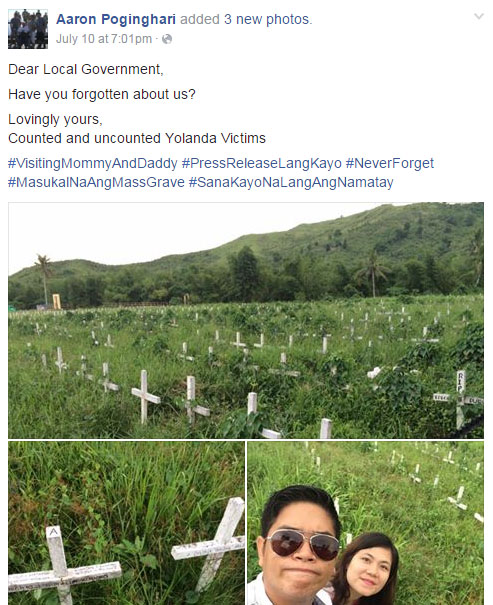Image resolution: width=493 pixels, height=605 pixels.
Task: Click the '3 new photos' link
Action: point(267,19)
